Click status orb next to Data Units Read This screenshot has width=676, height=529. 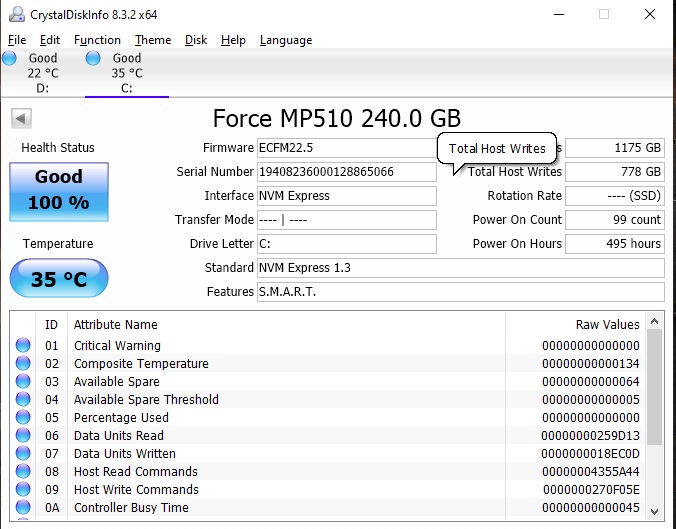coord(23,435)
